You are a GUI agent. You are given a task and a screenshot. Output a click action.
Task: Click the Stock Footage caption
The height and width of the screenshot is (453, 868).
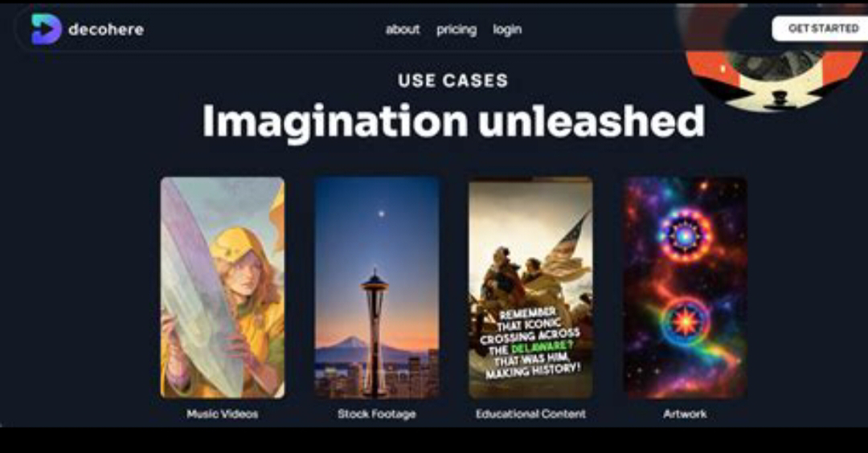tap(376, 414)
